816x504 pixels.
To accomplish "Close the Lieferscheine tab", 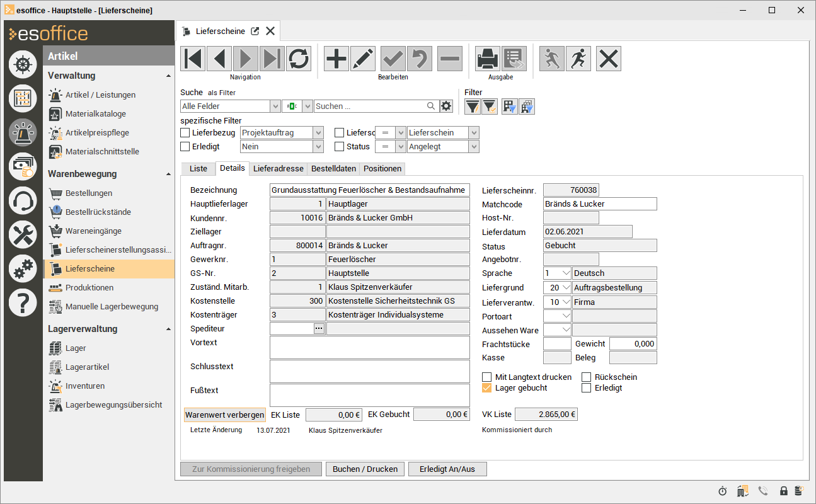I will (270, 31).
